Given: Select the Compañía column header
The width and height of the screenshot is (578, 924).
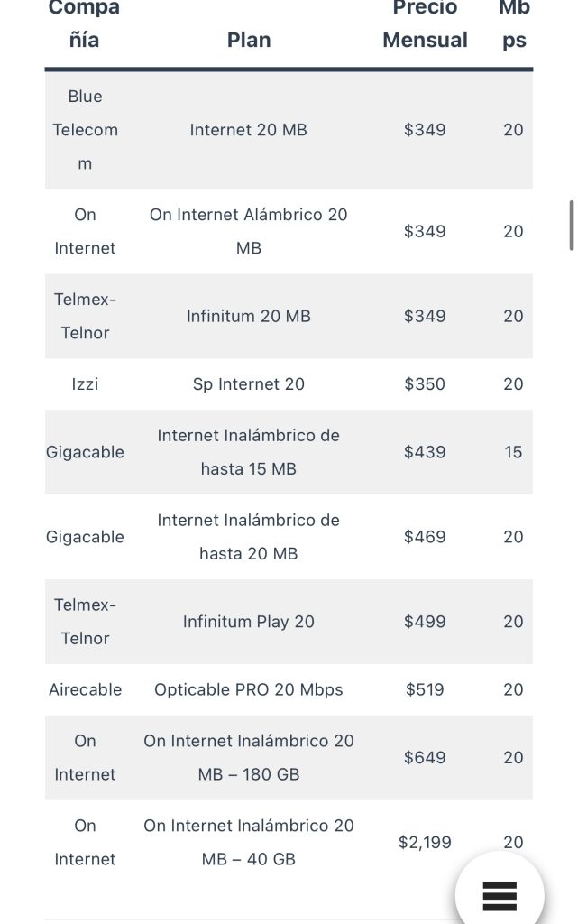Looking at the screenshot, I should 84,23.
